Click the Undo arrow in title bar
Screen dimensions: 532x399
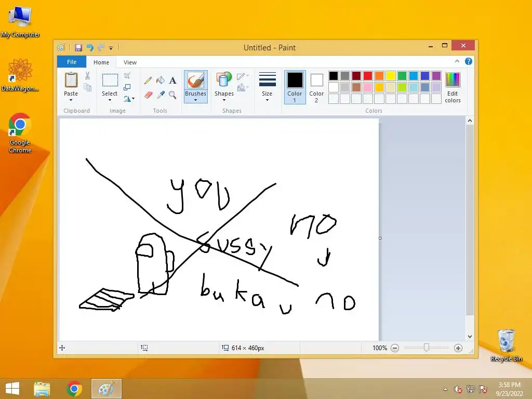(x=90, y=47)
